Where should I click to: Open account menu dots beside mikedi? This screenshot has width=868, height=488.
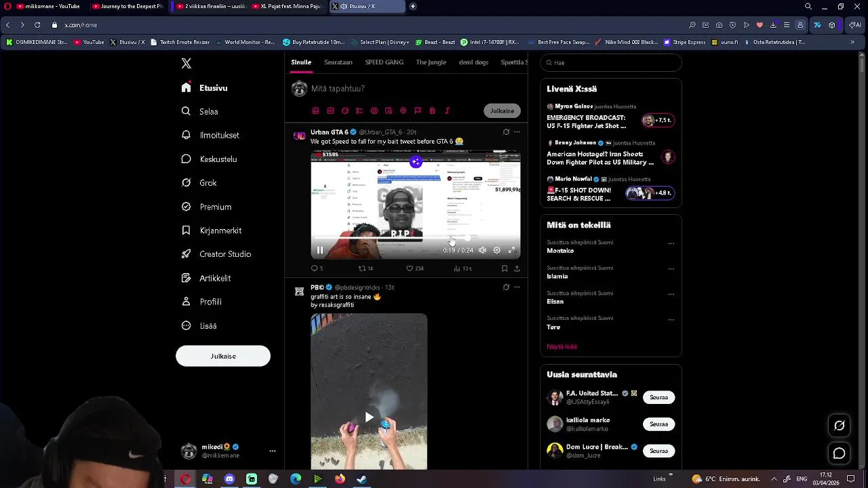(272, 451)
